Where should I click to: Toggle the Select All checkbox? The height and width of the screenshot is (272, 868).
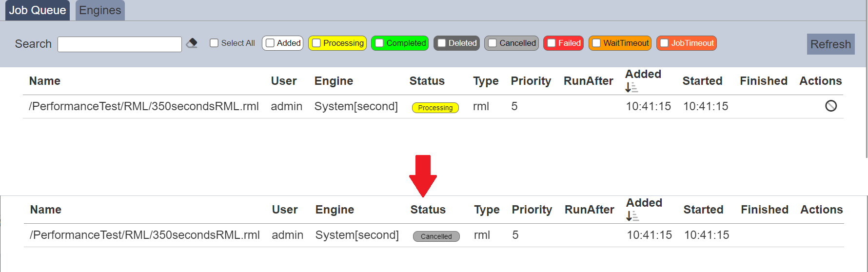point(214,43)
